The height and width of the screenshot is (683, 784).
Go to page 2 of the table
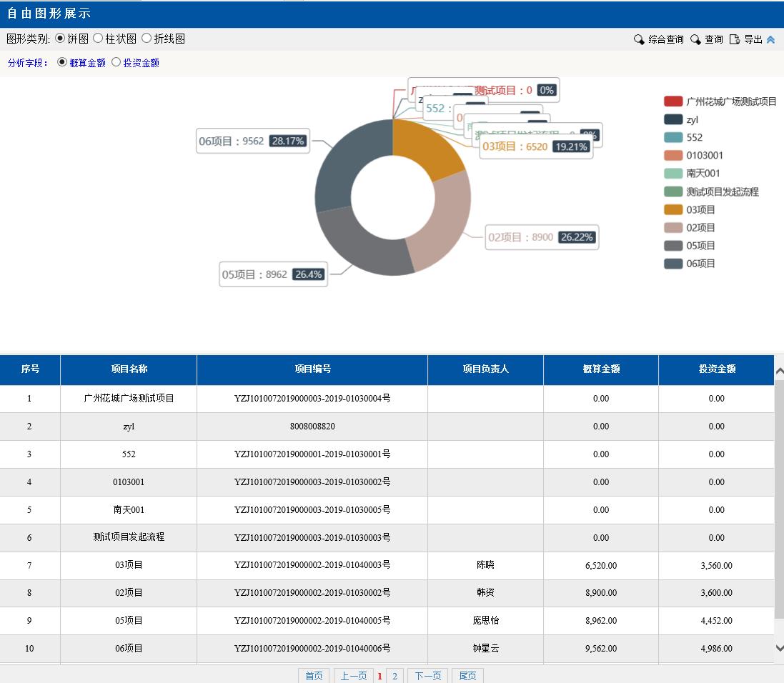click(395, 676)
